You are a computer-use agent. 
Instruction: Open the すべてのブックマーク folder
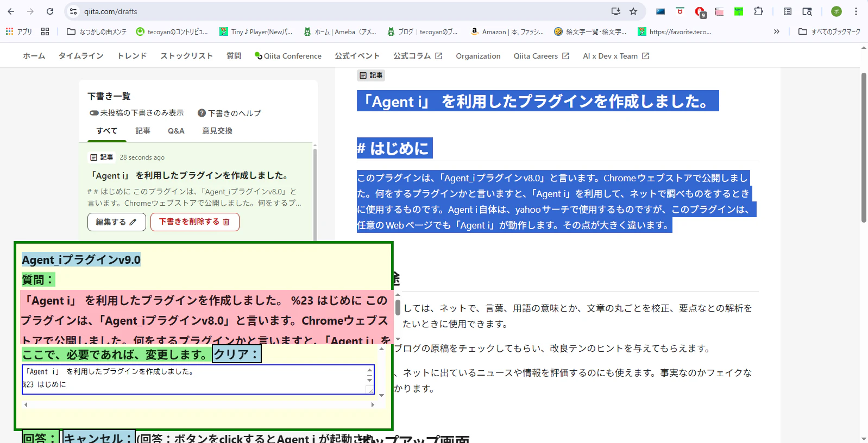point(829,31)
